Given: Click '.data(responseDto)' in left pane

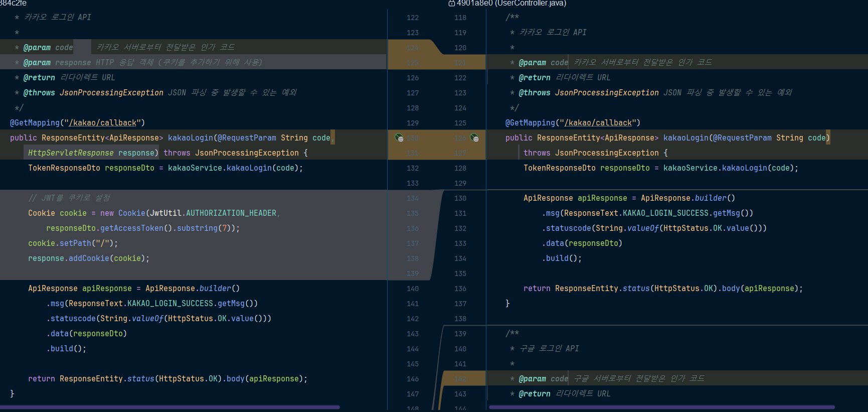Looking at the screenshot, I should click(87, 334).
